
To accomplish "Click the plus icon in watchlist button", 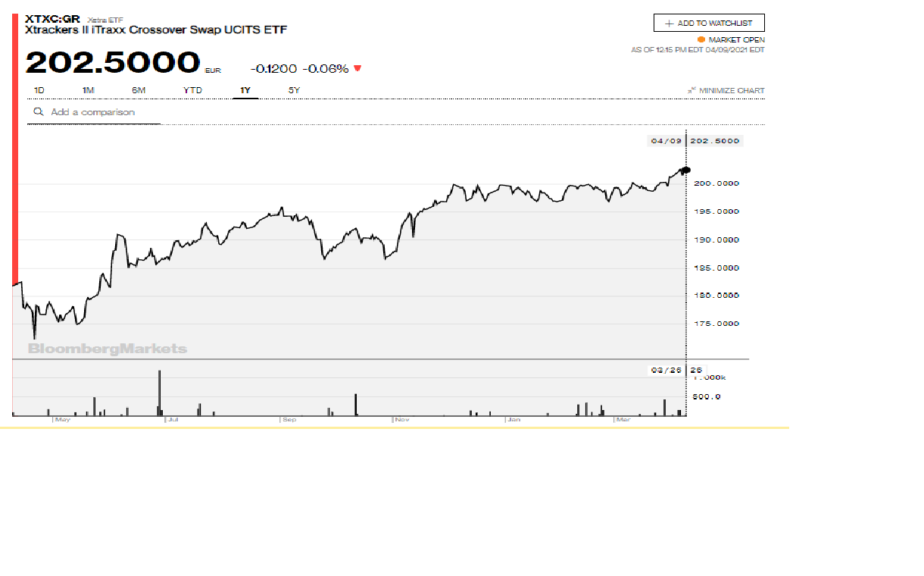I will 669,23.
